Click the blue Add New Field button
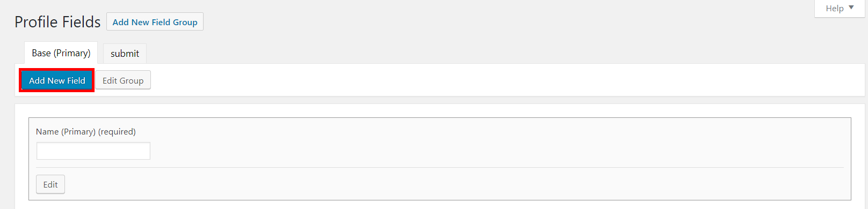 tap(57, 80)
